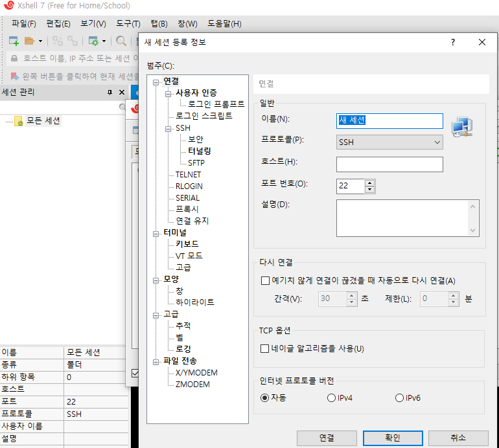The width and height of the screenshot is (499, 448).
Task: Select ZMODEM in category tree
Action: [x=192, y=385]
